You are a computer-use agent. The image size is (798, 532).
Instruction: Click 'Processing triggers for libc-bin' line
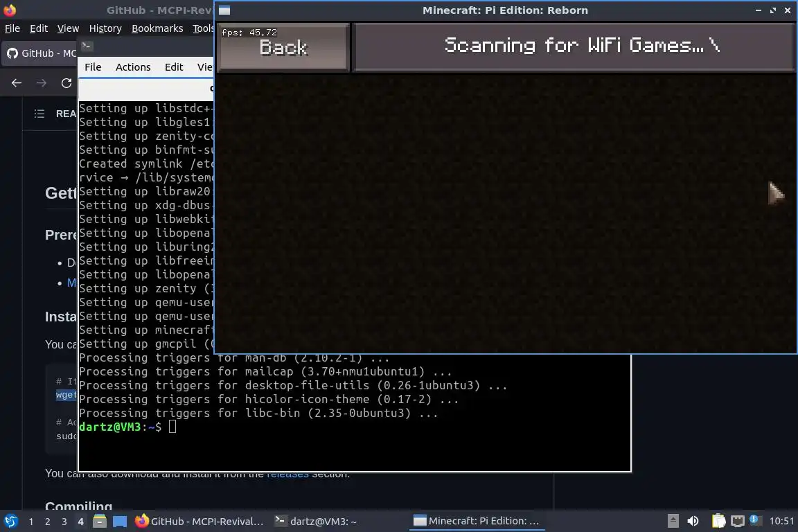258,413
